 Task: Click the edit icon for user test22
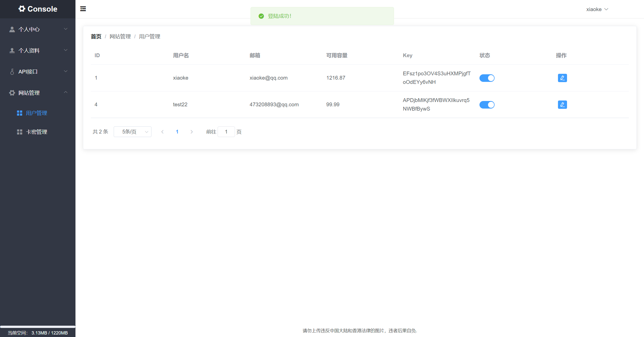562,105
